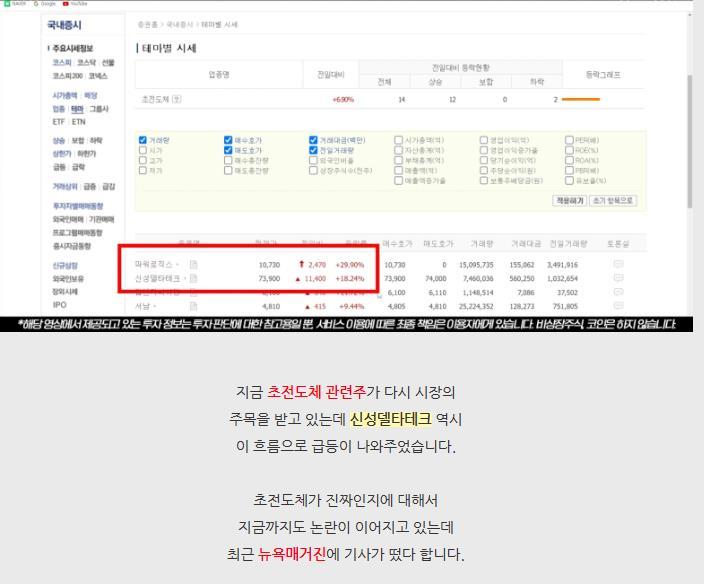704x584 pixels.
Task: Open 코스피200 in the sidebar
Action: 68,76
